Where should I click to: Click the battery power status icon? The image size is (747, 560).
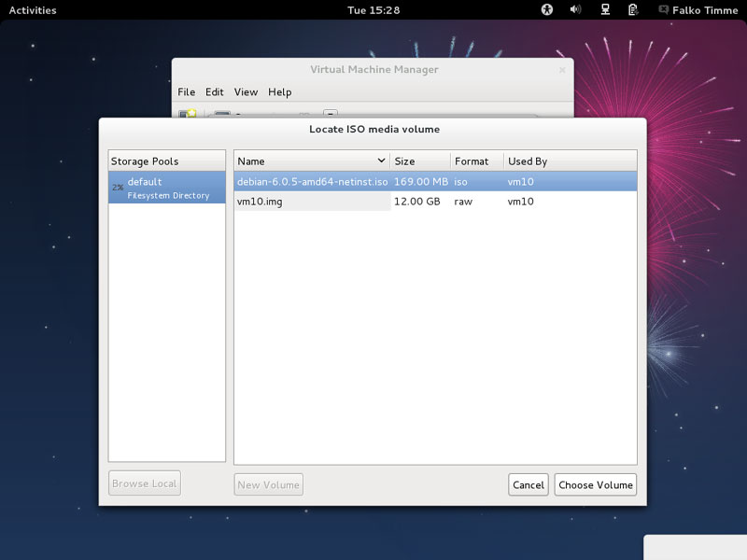[633, 10]
